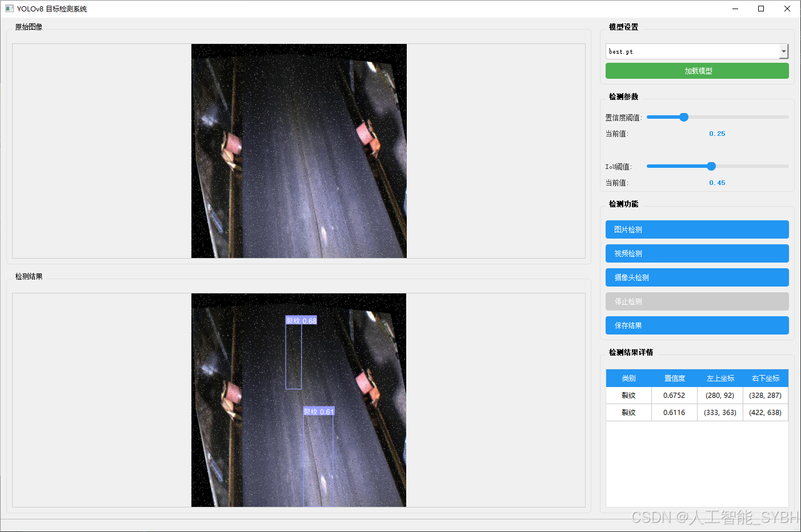The width and height of the screenshot is (801, 532).
Task: Click the YOLOv8 window app icon
Action: point(9,9)
